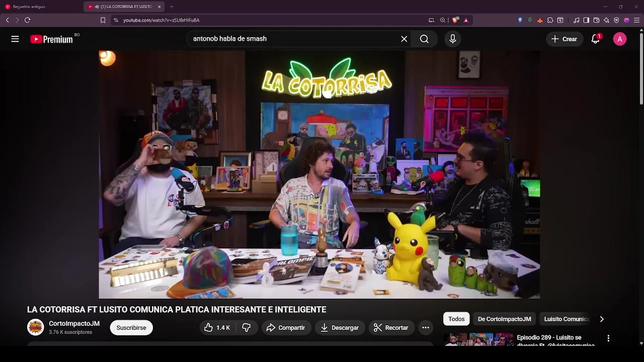Open options for Episodio 289 video
644x362 pixels.
(x=608, y=338)
